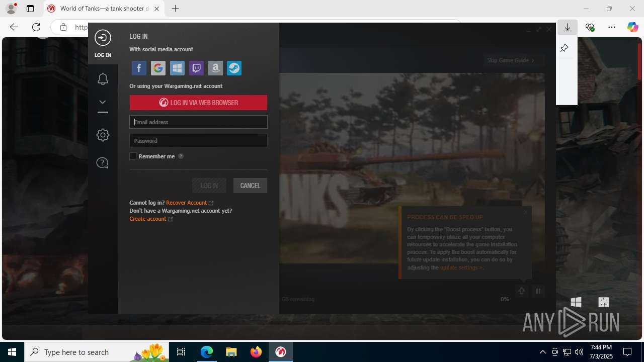Open Firefox from taskbar
Viewport: 644px width, 362px height.
[256, 352]
